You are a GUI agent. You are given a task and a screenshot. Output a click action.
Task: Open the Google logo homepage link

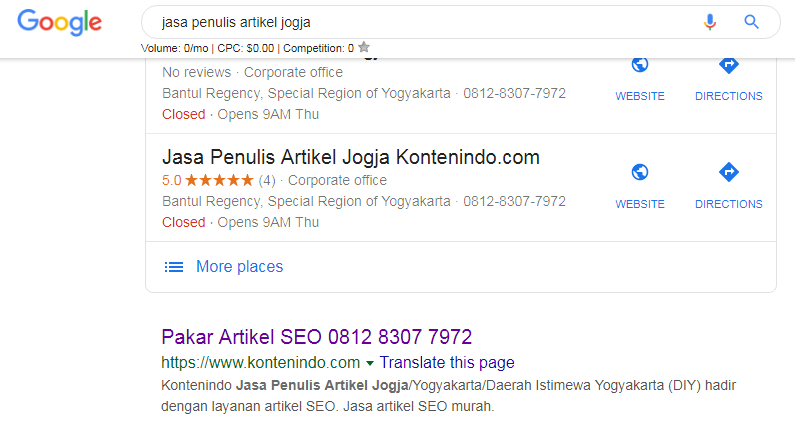click(x=60, y=22)
